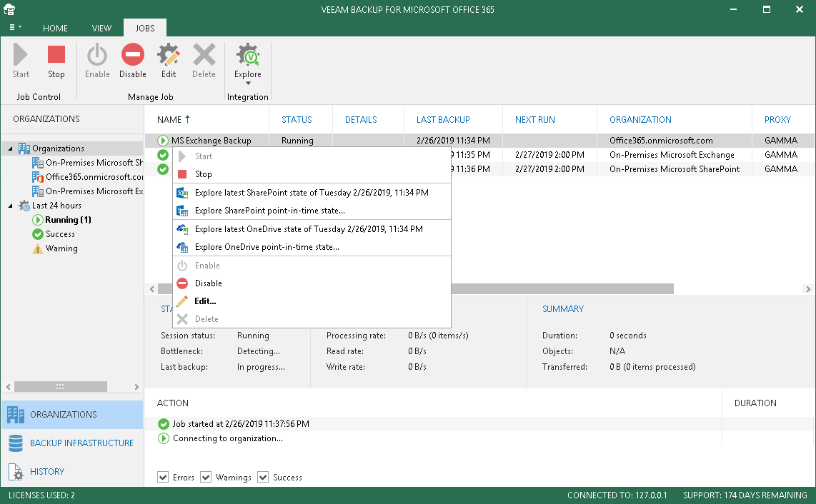Open the Explore dropdown arrow in ribbon
The width and height of the screenshot is (816, 504).
coord(248,84)
